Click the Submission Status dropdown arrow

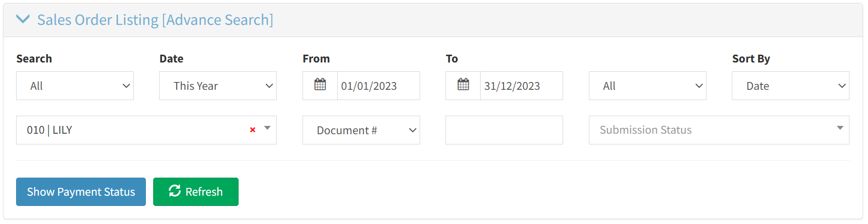pyautogui.click(x=840, y=128)
